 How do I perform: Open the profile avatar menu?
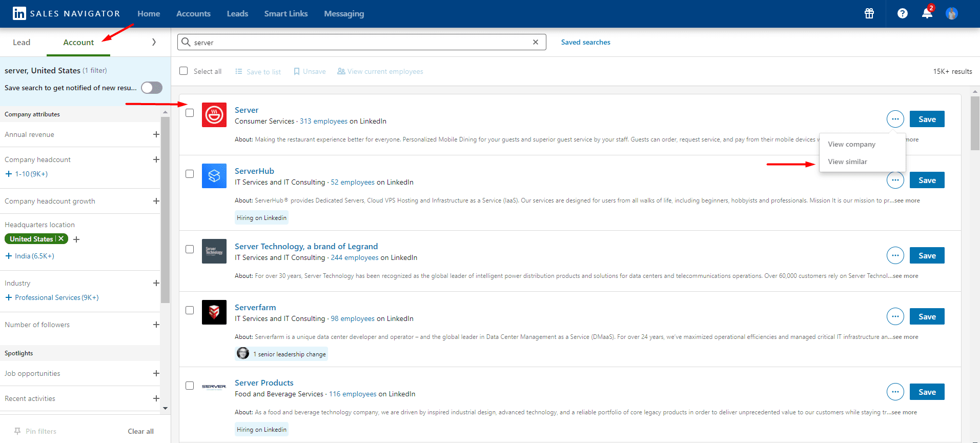(x=952, y=13)
